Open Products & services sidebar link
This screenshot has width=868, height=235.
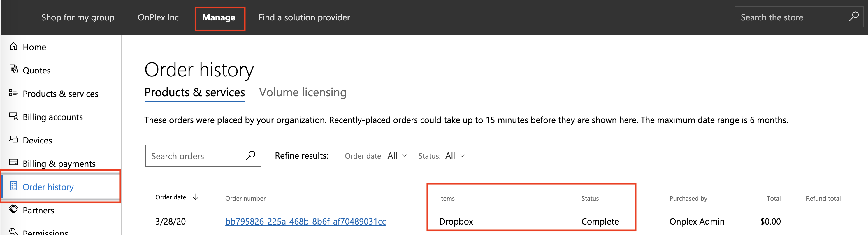pos(60,93)
